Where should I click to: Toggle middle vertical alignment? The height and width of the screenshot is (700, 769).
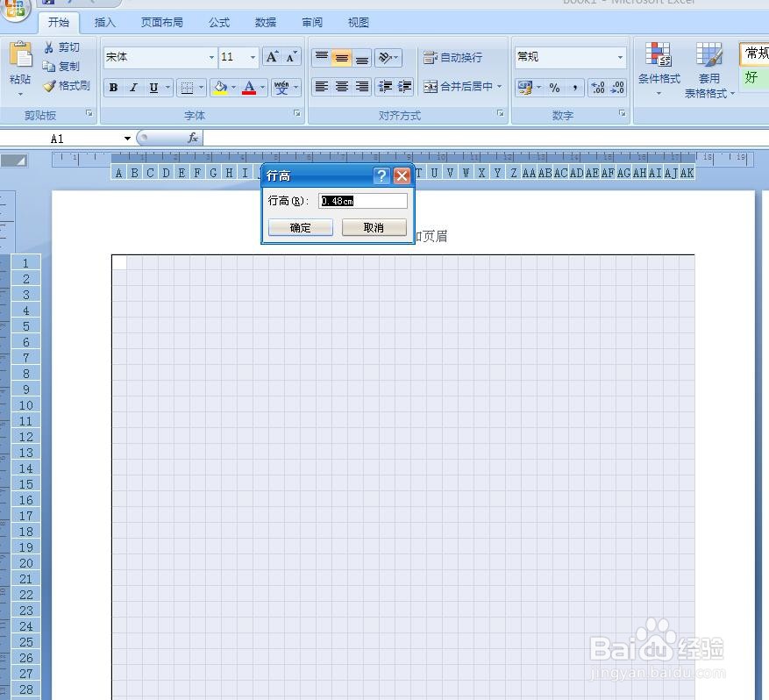coord(342,57)
